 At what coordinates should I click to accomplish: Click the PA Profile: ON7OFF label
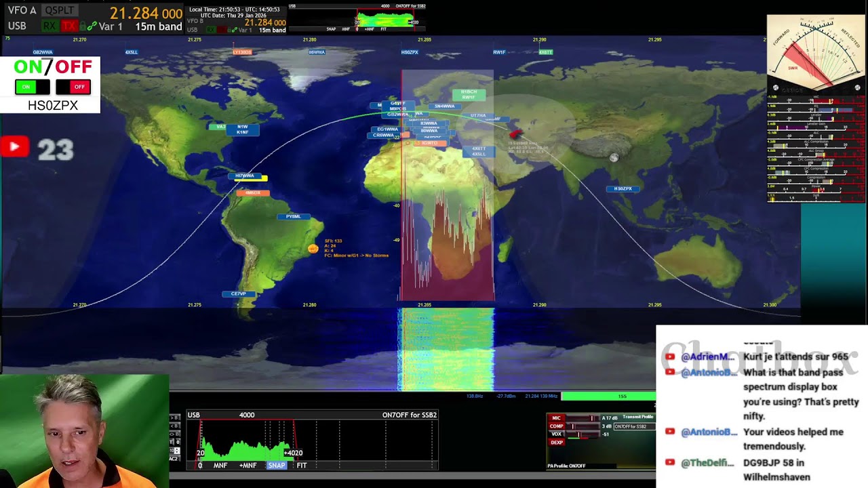tap(566, 466)
